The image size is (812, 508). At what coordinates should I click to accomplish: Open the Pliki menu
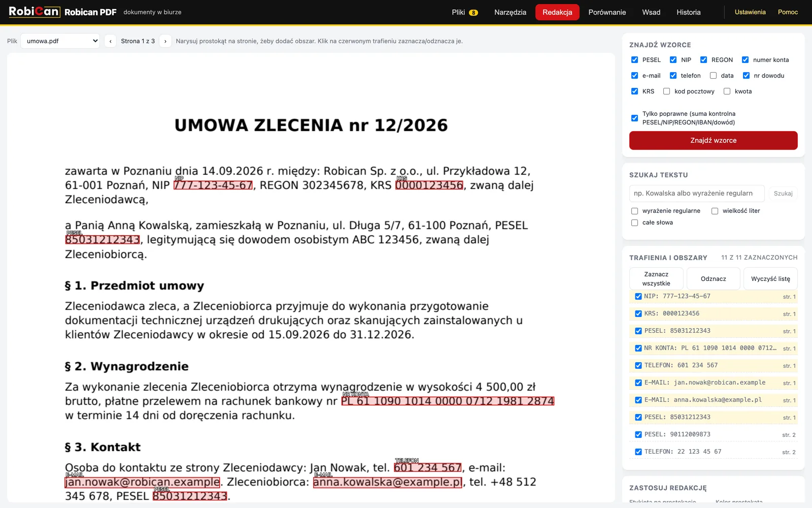464,12
